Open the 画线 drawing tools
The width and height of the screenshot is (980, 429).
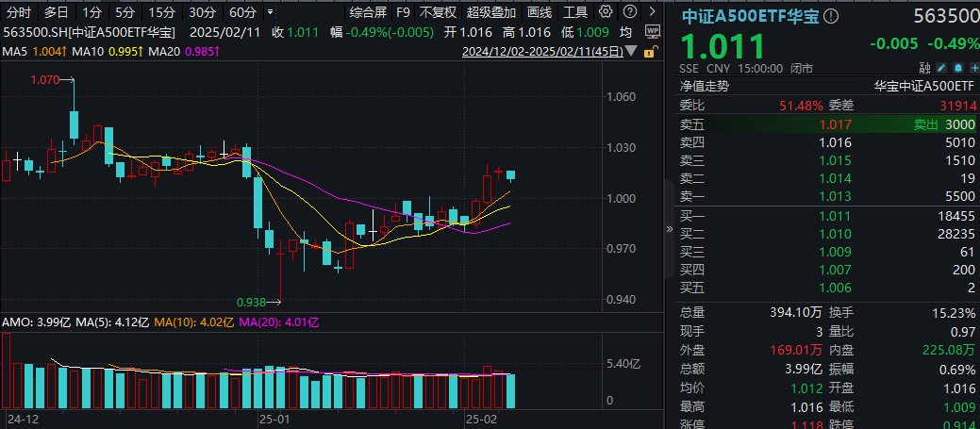click(x=540, y=12)
